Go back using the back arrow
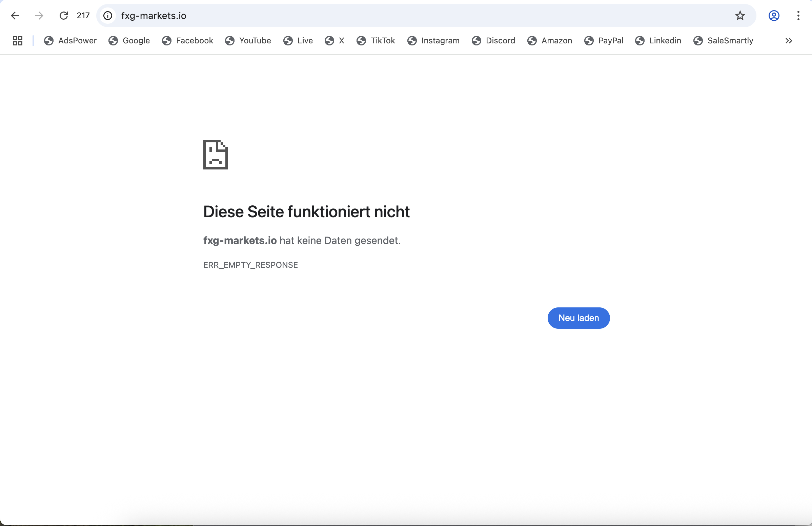 tap(15, 16)
